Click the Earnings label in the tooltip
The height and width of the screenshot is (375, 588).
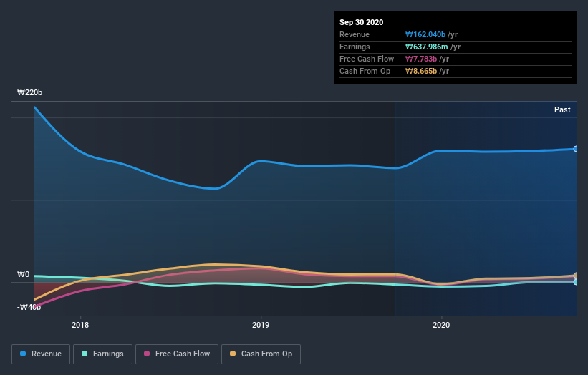[x=355, y=47]
